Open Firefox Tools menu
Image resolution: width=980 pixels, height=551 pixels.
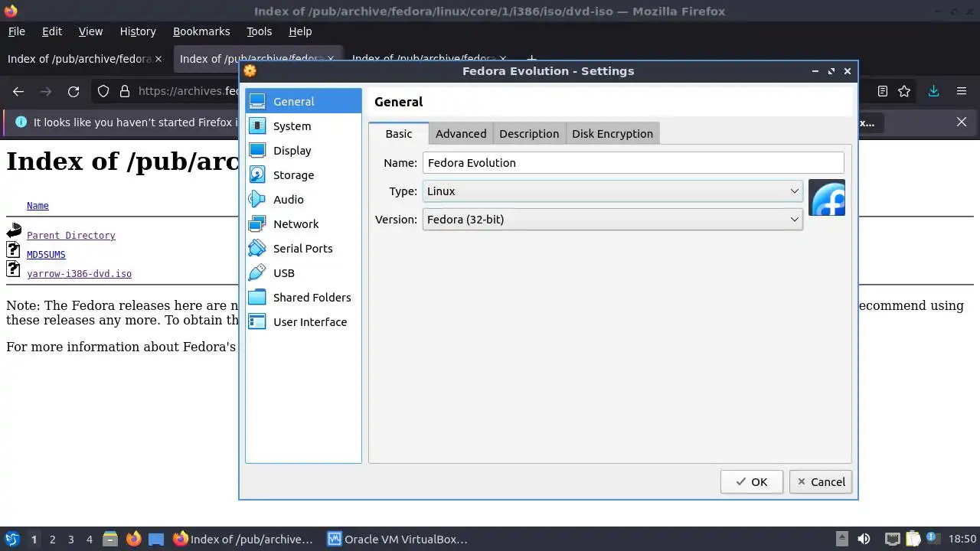259,31
